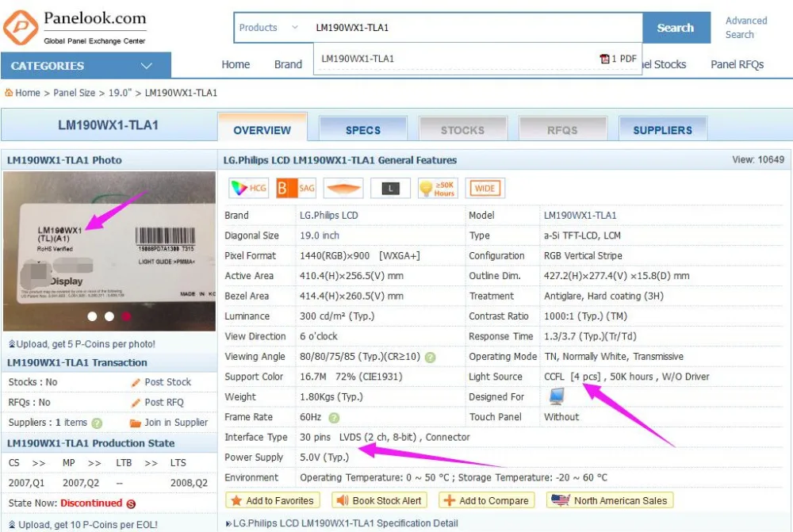Click the help icon beside Frame Rate 60Hz
The image size is (793, 532).
click(334, 418)
